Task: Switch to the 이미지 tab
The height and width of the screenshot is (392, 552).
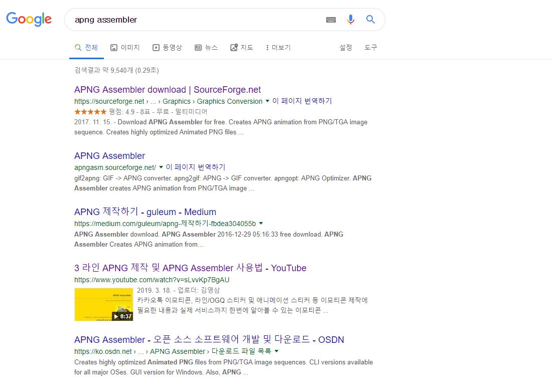Action: coord(125,48)
